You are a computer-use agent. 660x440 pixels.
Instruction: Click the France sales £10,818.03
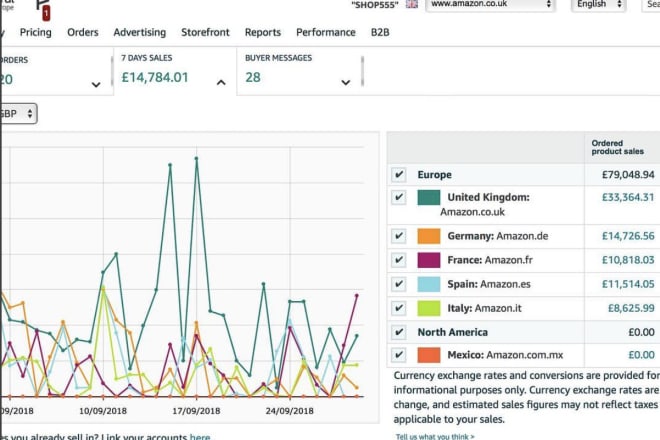[628, 260]
